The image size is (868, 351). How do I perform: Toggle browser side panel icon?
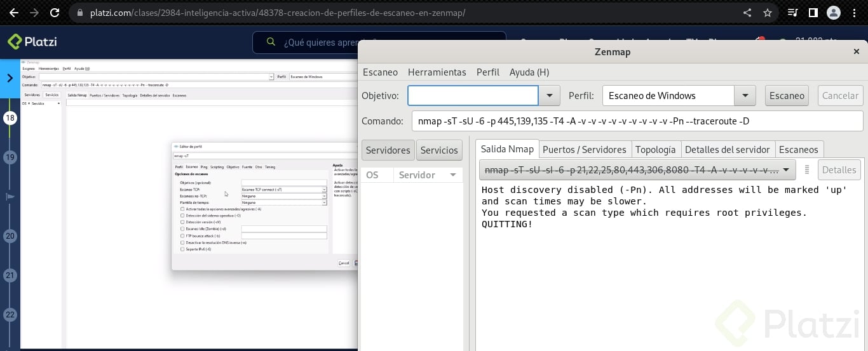click(813, 13)
